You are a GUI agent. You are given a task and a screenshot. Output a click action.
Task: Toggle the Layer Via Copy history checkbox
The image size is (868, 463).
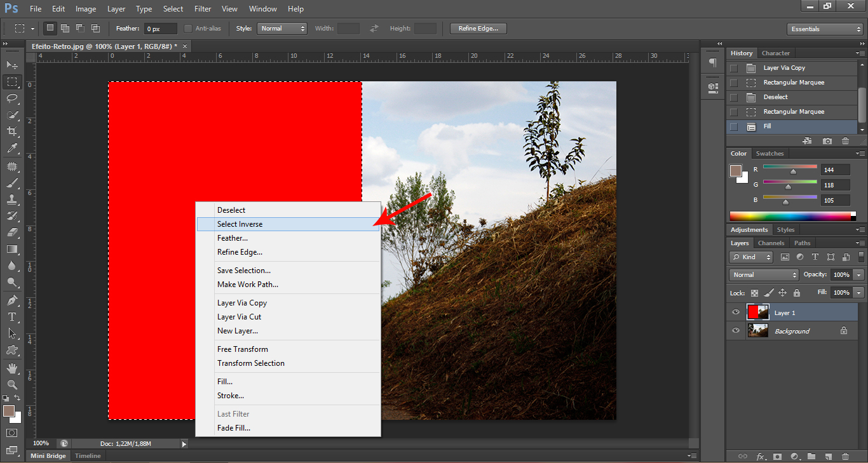pyautogui.click(x=734, y=68)
